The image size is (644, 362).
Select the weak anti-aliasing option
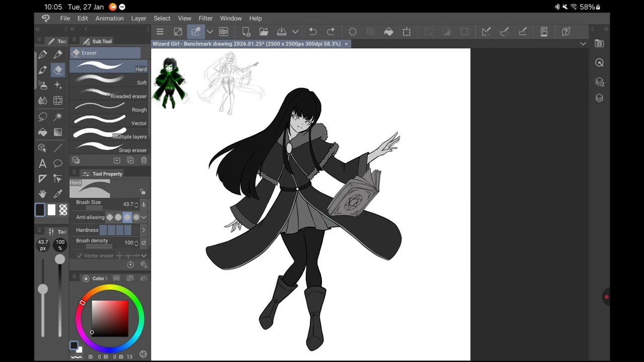point(118,217)
